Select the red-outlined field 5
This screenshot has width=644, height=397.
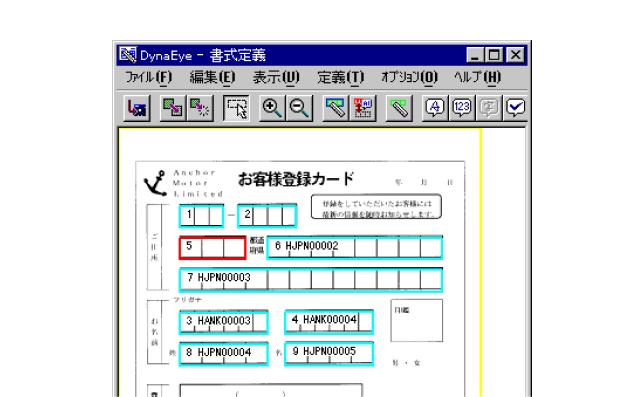pos(212,248)
